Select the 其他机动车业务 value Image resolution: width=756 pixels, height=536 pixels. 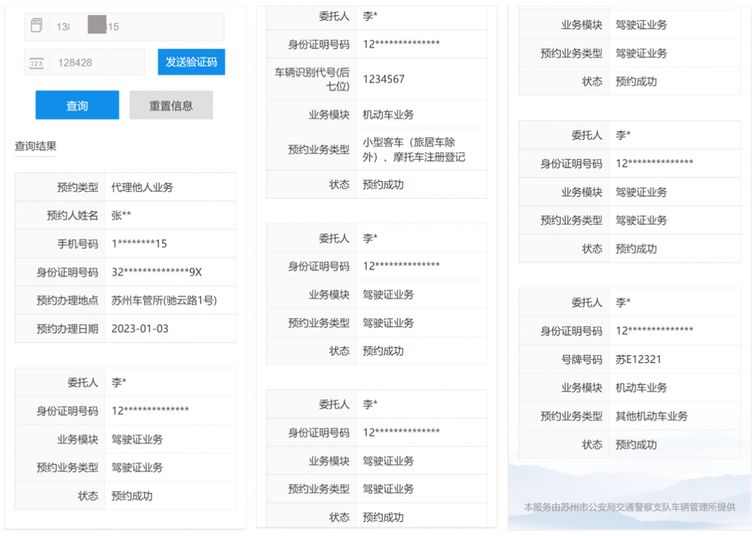[652, 415]
